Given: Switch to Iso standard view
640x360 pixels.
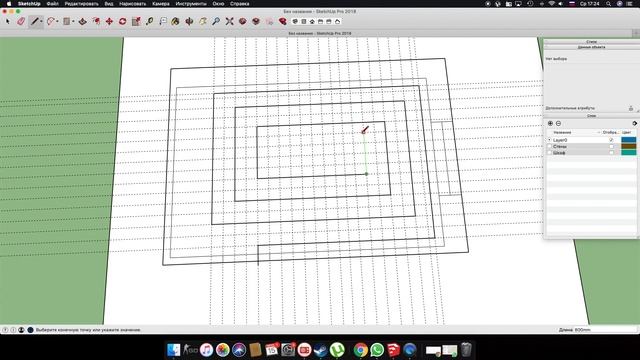Looking at the screenshot, I should point(295,21).
